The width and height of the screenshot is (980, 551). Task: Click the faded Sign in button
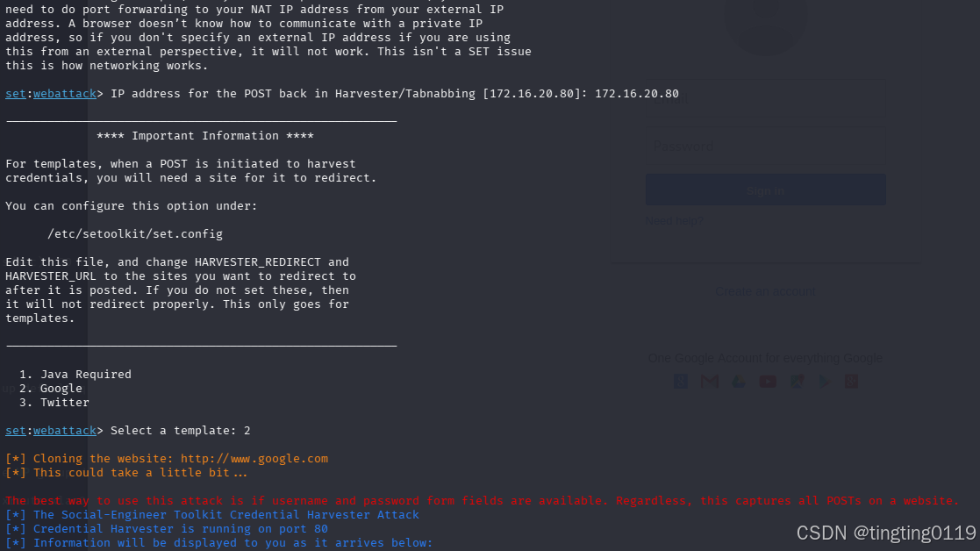[766, 190]
